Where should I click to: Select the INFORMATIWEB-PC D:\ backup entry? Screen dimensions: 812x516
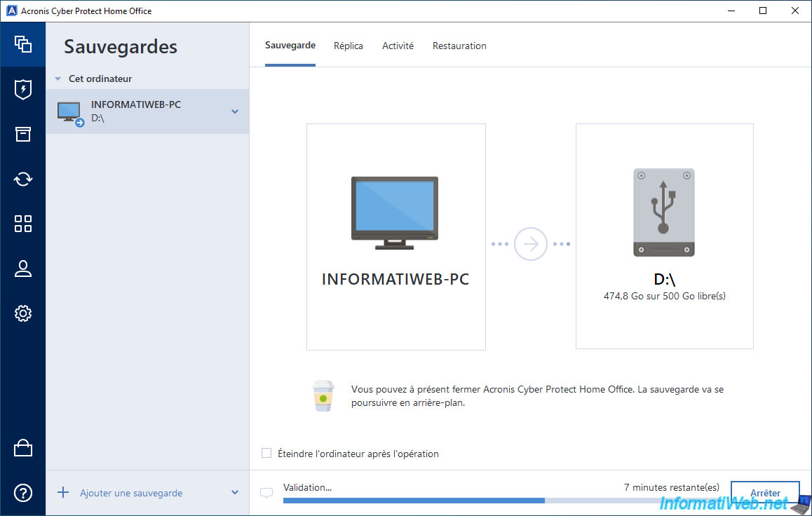point(147,111)
